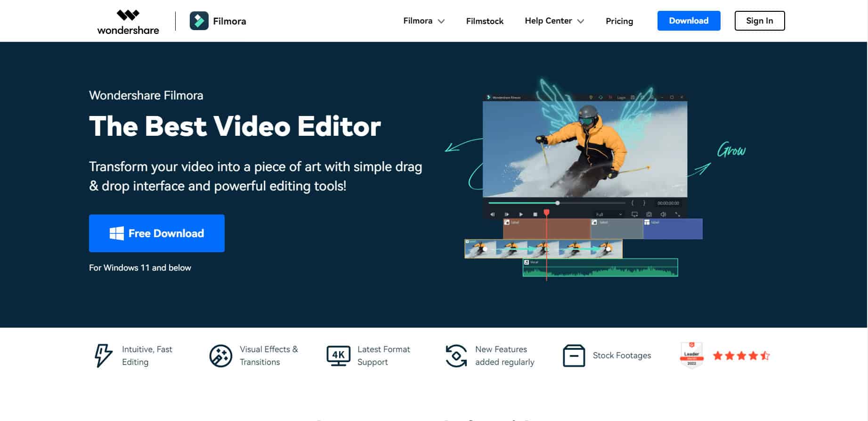This screenshot has height=421, width=868.
Task: Click the 'Stock Footages' label
Action: pyautogui.click(x=622, y=355)
